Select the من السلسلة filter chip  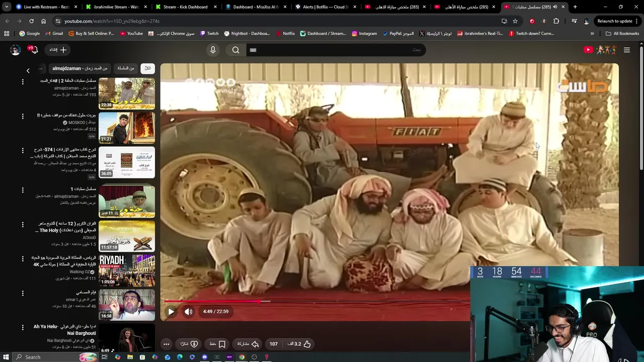pos(126,68)
